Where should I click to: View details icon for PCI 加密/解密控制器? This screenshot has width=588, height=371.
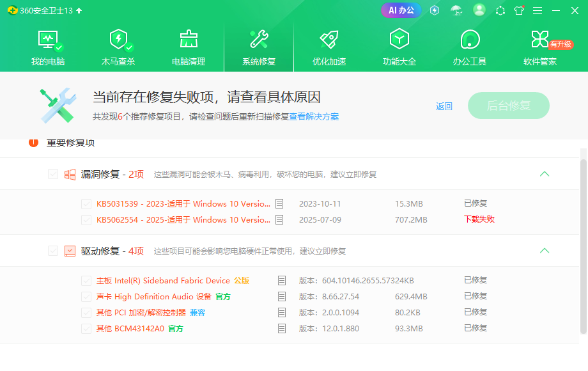point(282,313)
